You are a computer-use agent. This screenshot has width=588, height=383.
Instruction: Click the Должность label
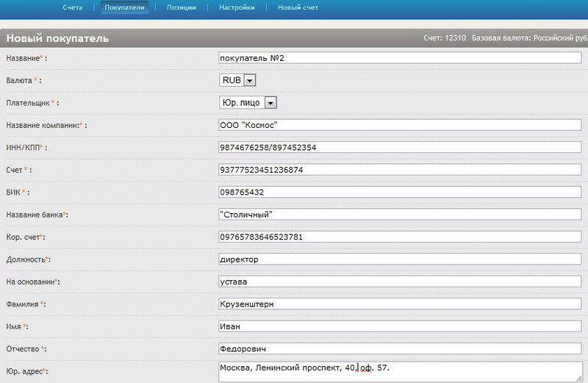[29, 259]
